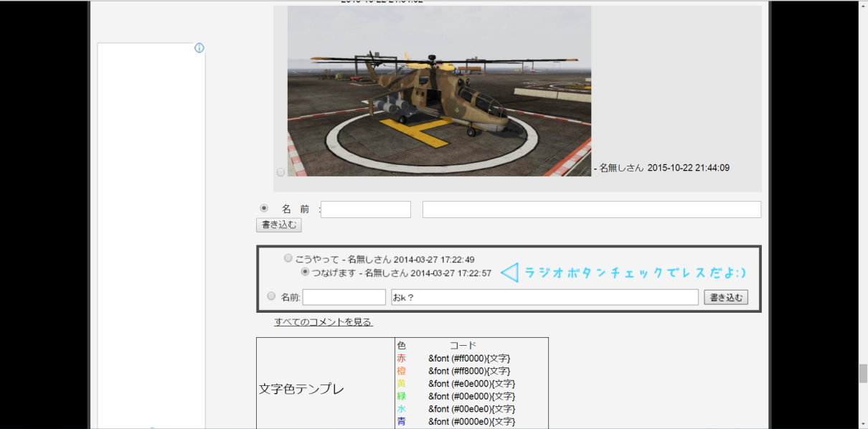Click the field containing おk？
This screenshot has height=429, width=868.
(x=544, y=297)
